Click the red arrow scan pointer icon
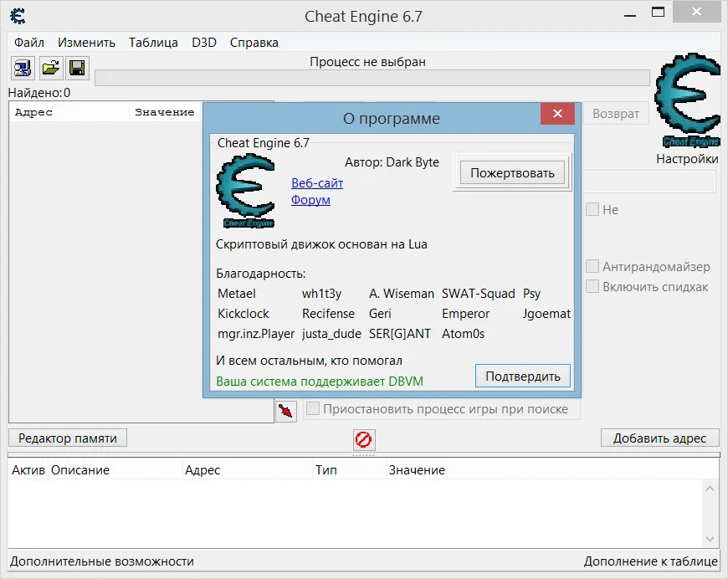The height and width of the screenshot is (579, 728). click(x=285, y=411)
